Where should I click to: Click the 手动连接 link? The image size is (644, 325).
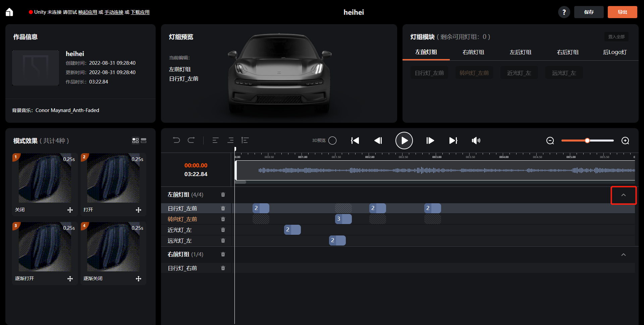(114, 12)
